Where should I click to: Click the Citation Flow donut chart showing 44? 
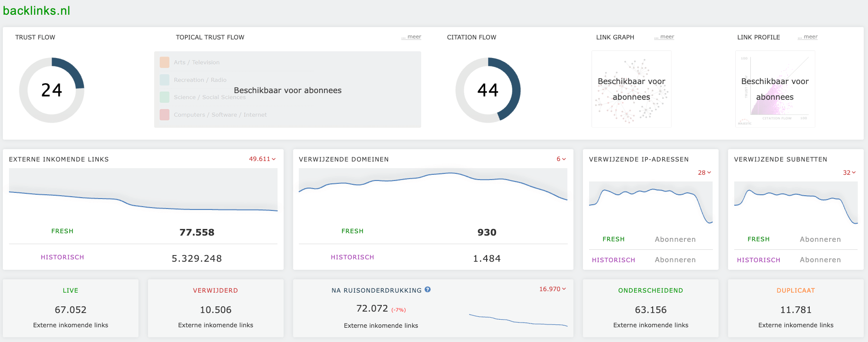pyautogui.click(x=488, y=90)
